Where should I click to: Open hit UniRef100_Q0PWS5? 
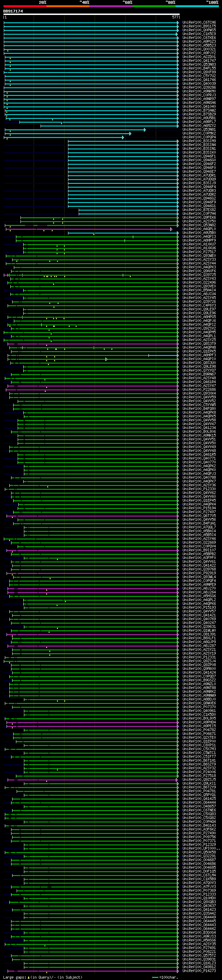pyautogui.click(x=199, y=30)
